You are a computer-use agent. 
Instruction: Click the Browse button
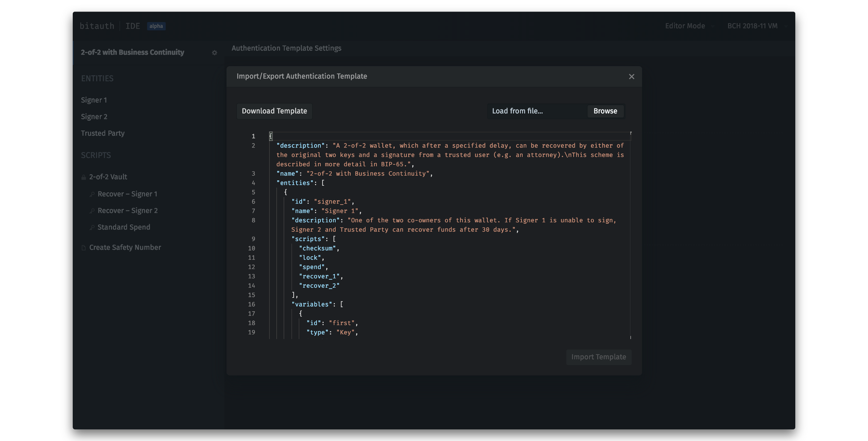point(605,111)
